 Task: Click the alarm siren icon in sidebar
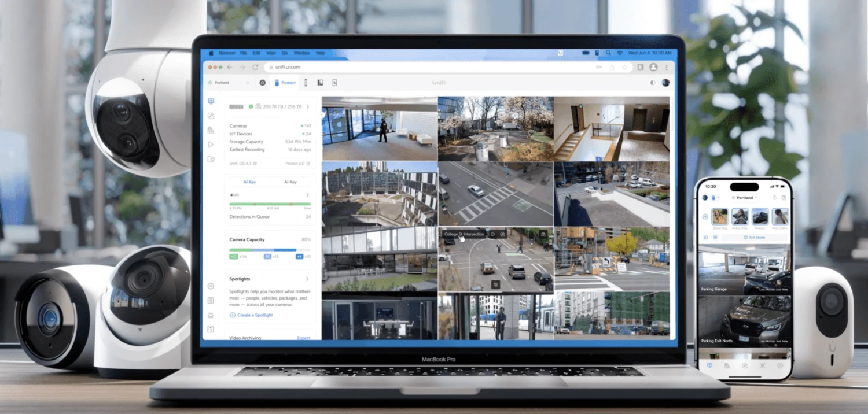pos(211,315)
